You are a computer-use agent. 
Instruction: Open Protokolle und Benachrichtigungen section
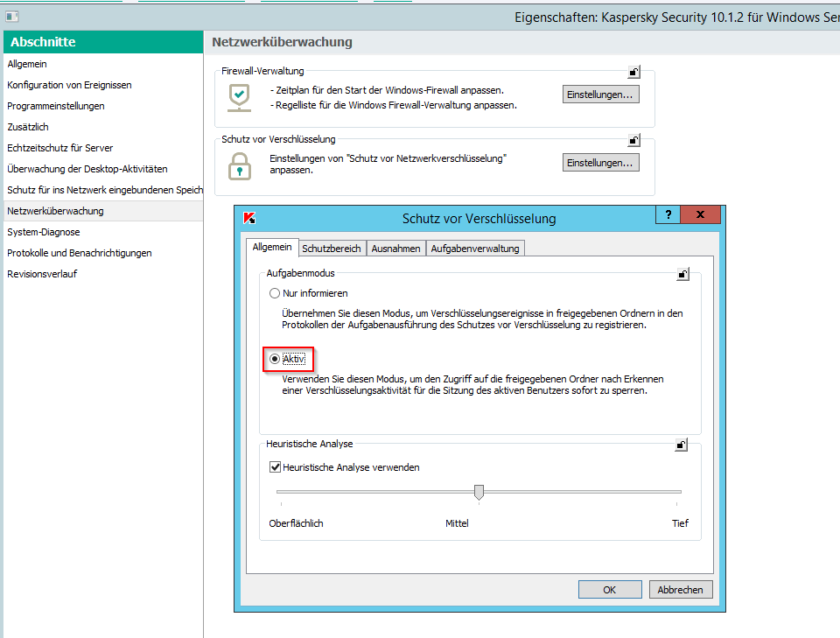103,253
